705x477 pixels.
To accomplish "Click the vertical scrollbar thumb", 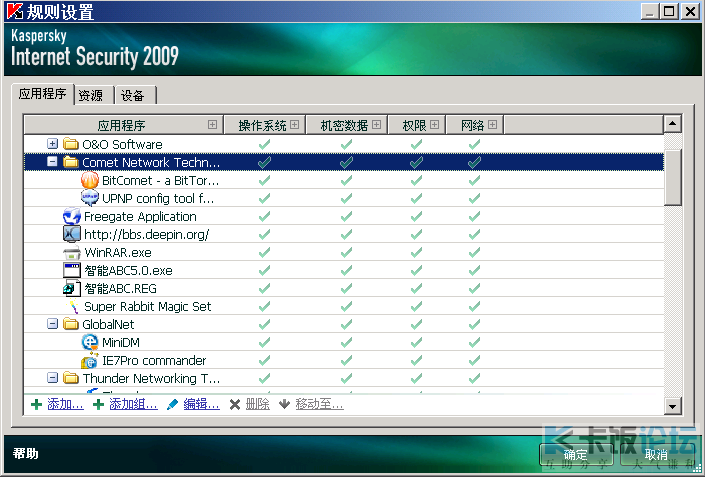I will [673, 178].
